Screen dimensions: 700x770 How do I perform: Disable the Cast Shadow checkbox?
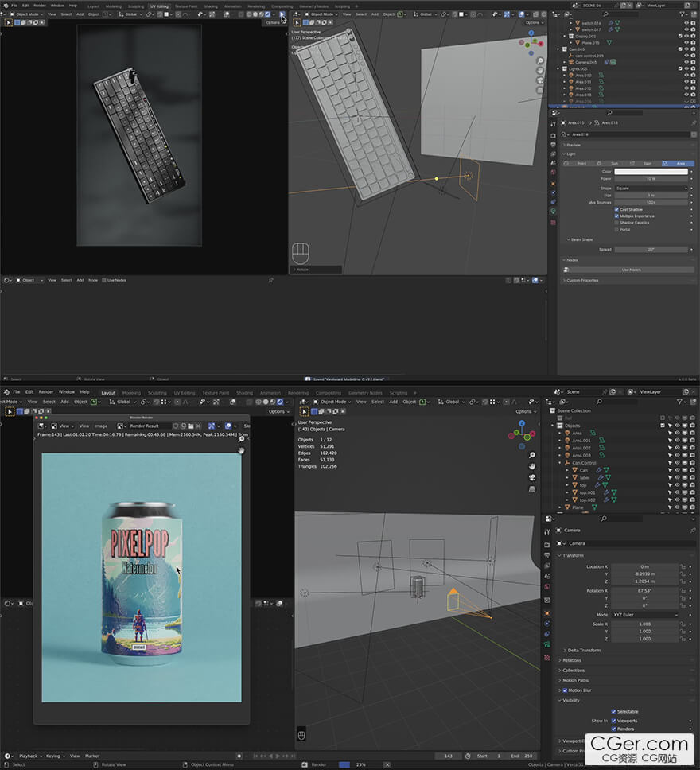[x=616, y=209]
